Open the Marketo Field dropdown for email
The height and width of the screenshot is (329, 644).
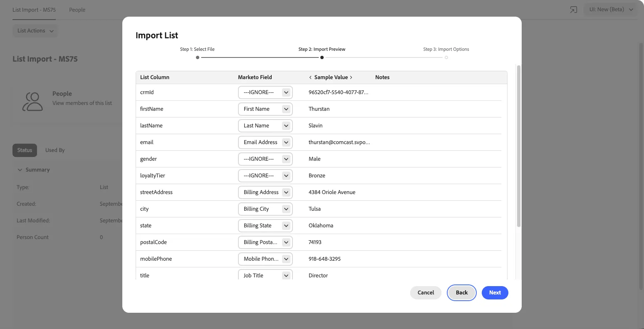(x=265, y=142)
